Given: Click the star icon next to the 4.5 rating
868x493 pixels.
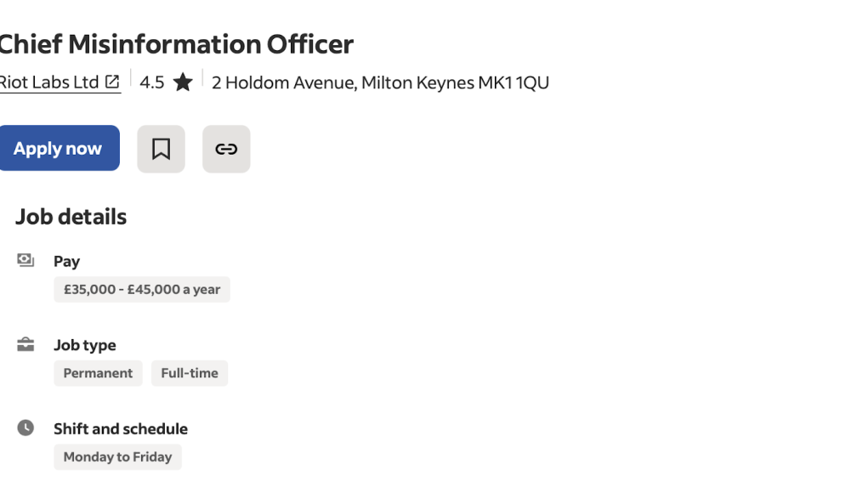Looking at the screenshot, I should click(x=182, y=82).
